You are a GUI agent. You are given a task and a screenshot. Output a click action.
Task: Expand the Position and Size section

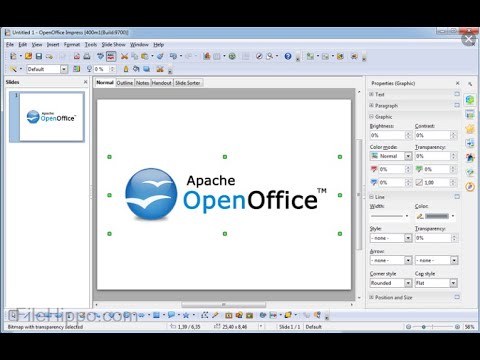[x=371, y=297]
